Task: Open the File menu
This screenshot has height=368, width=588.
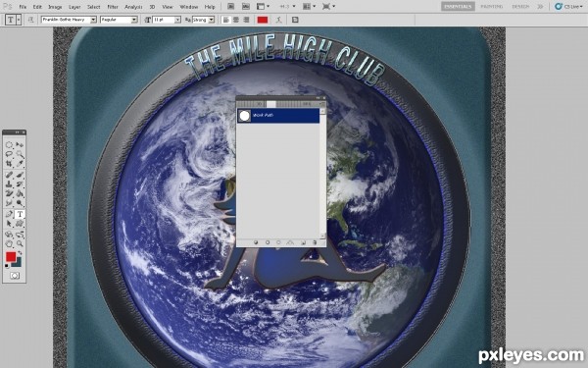Action: pyautogui.click(x=23, y=7)
